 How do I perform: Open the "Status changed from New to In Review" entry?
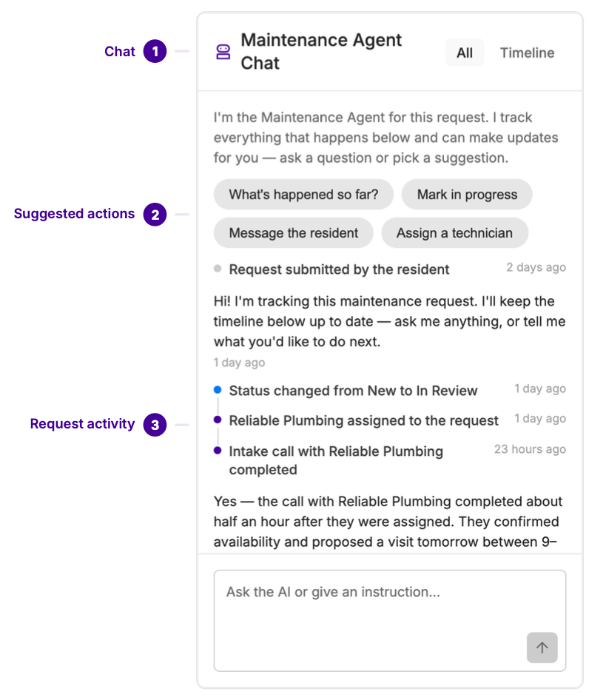[x=353, y=391]
